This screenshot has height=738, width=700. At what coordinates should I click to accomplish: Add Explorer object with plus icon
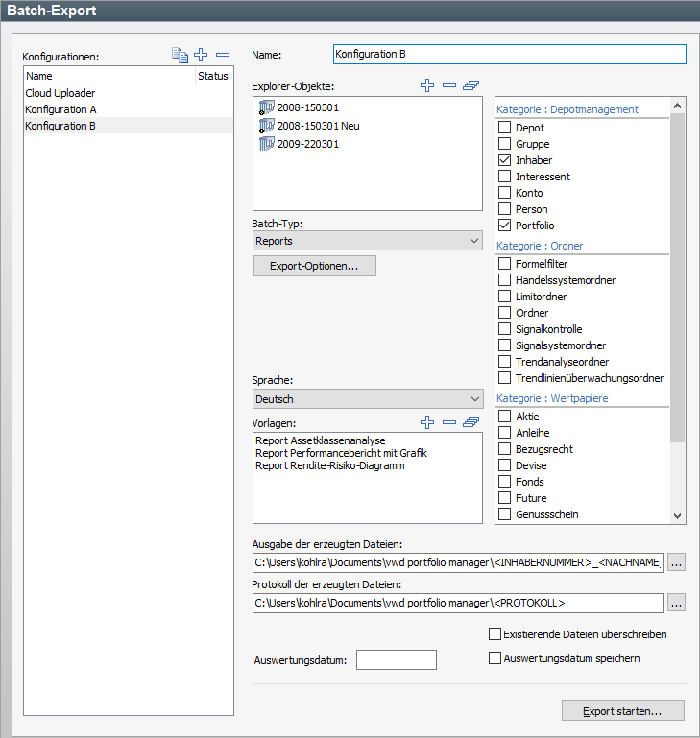427,86
